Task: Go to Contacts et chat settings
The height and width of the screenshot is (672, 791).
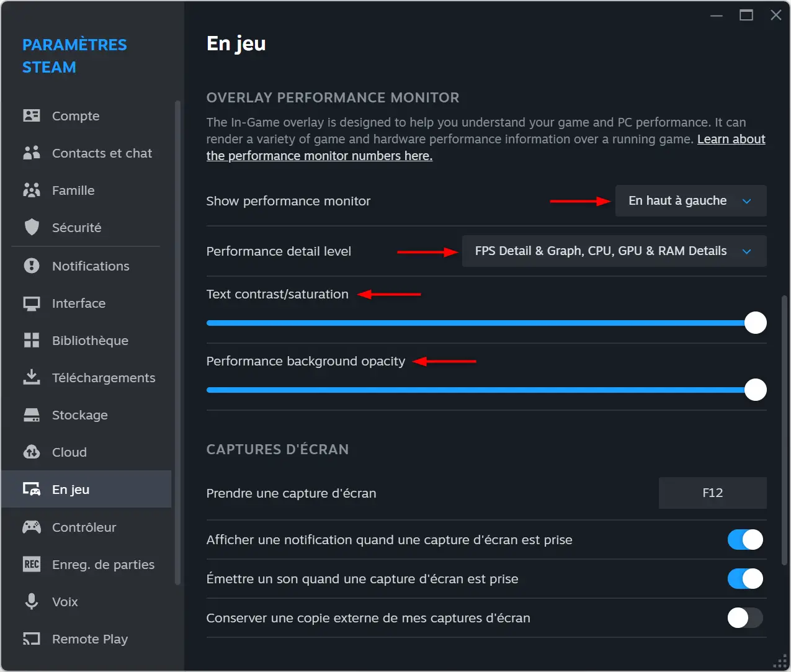Action: (x=86, y=153)
